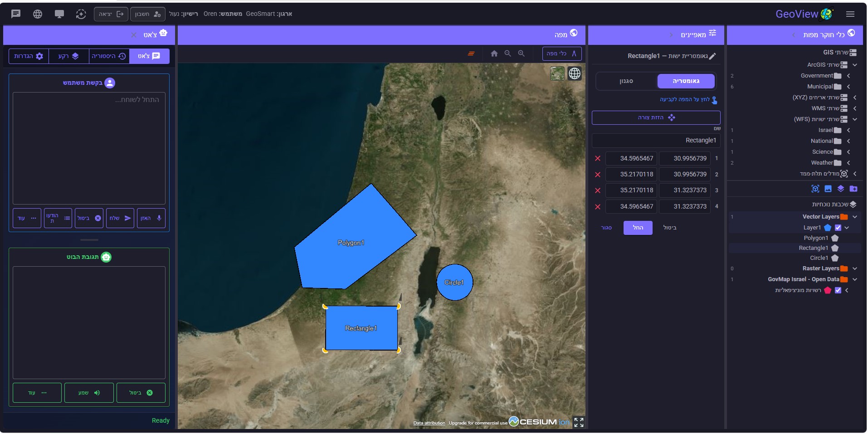Viewport: 868px width, 434px height.
Task: Open the base imagery picker thumbnail
Action: 557,73
